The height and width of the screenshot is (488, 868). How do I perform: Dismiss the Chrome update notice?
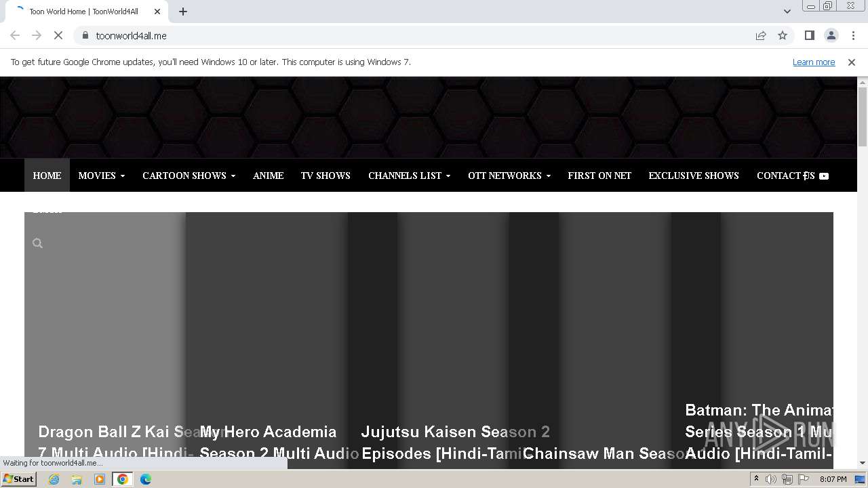click(x=852, y=62)
